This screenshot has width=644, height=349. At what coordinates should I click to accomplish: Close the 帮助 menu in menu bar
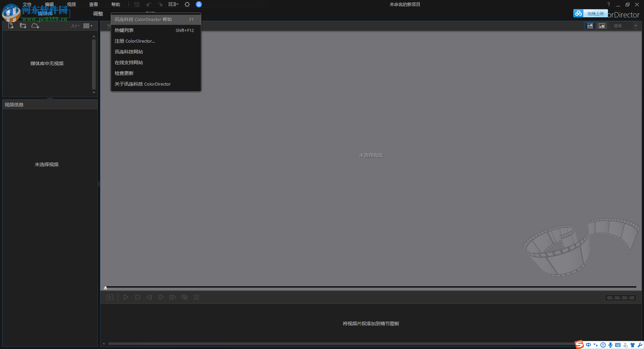coord(116,4)
